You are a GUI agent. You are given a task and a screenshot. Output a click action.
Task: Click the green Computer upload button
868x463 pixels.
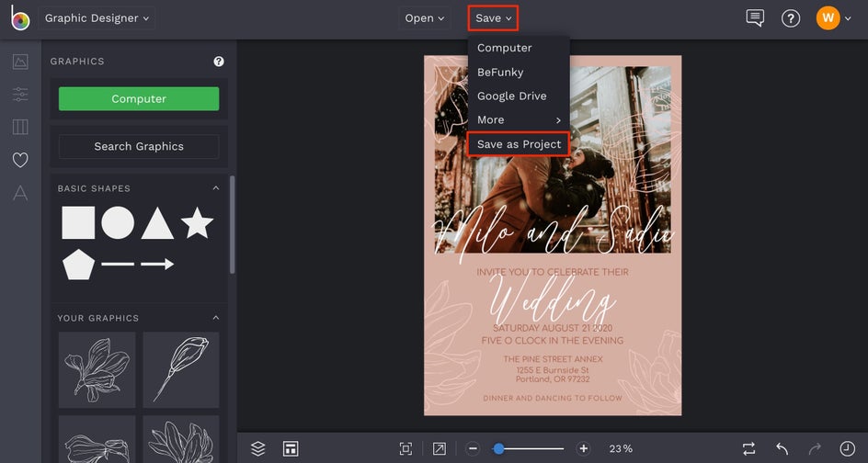pyautogui.click(x=139, y=99)
